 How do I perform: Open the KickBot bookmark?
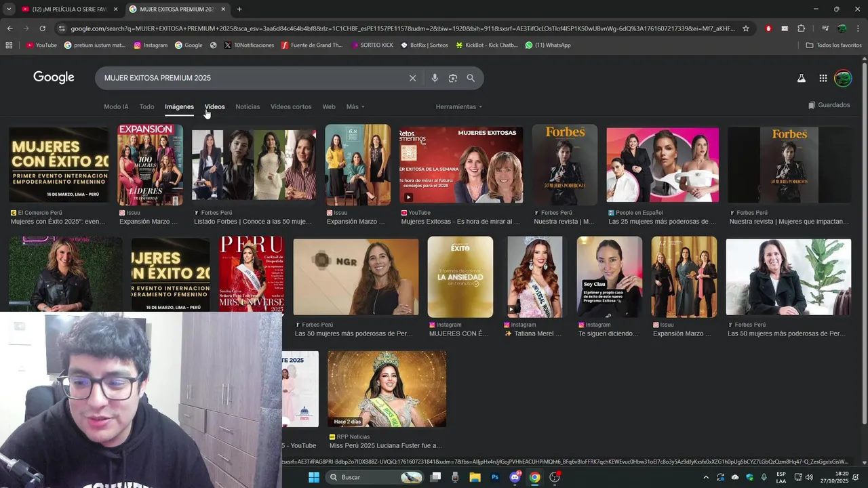tap(487, 45)
